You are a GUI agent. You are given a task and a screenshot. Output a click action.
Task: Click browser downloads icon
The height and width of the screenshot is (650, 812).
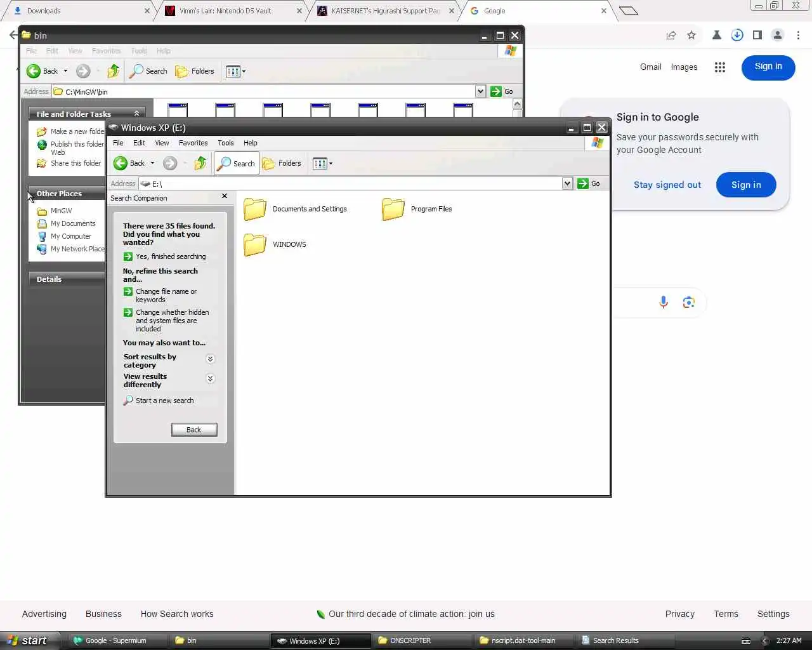pyautogui.click(x=737, y=36)
